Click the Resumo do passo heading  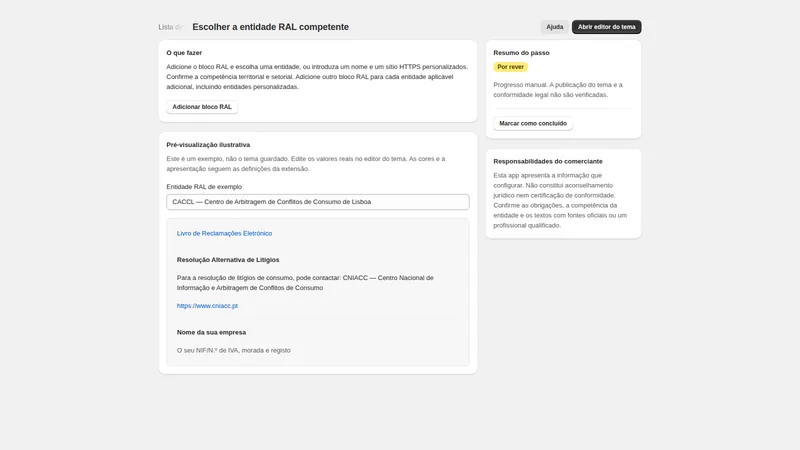tap(521, 53)
